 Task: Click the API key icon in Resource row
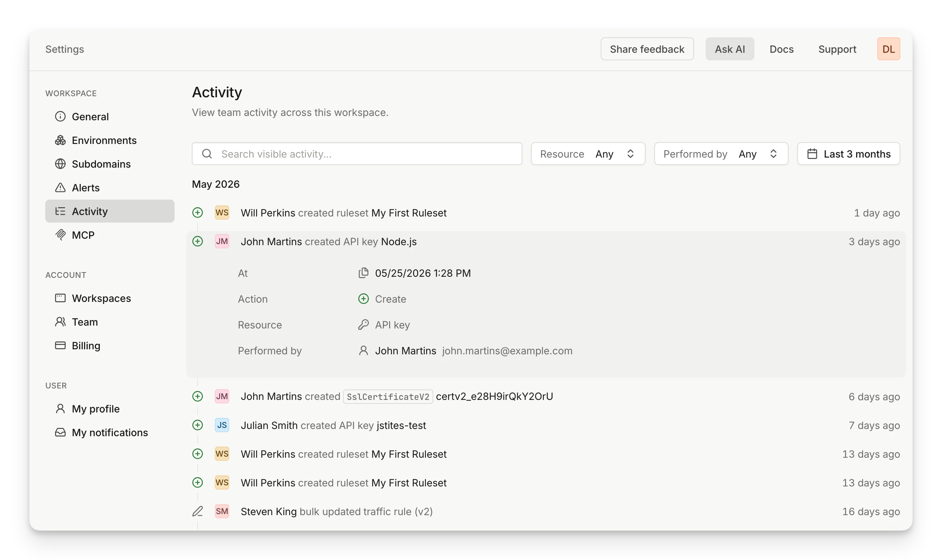click(363, 325)
